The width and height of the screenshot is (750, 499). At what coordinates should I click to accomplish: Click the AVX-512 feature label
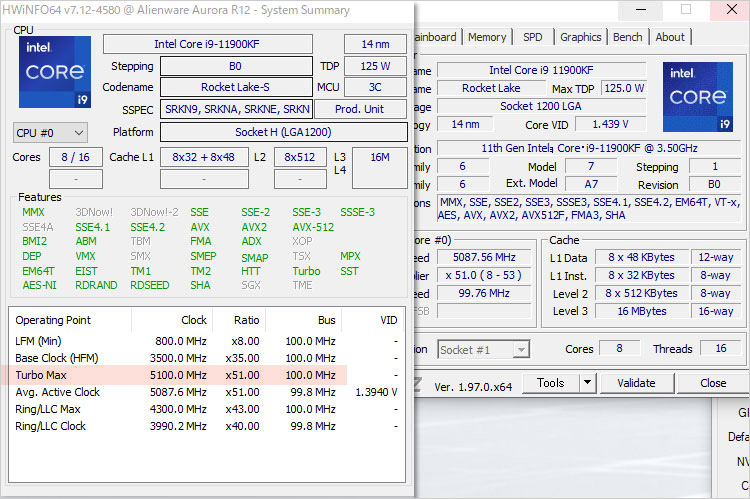(x=313, y=227)
